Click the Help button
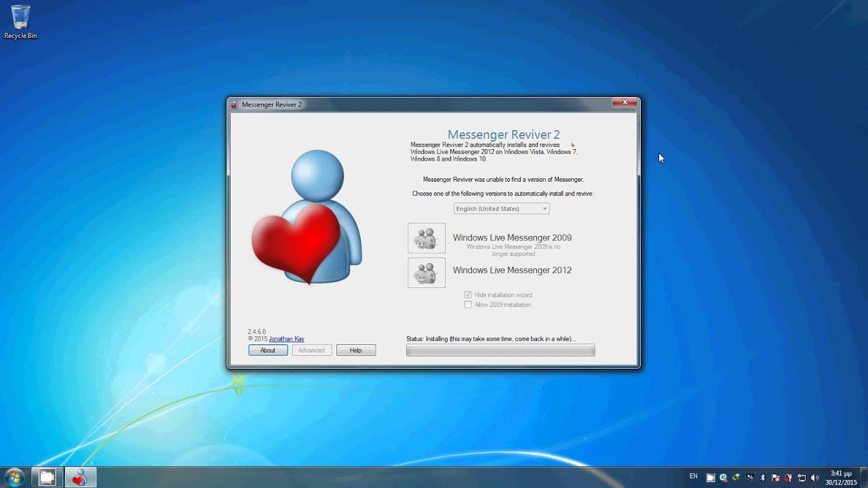Viewport: 868px width, 488px height. 356,350
